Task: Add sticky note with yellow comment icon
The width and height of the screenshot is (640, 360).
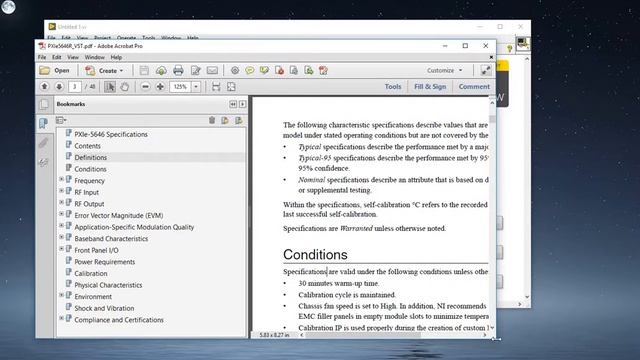Action: 249,71
